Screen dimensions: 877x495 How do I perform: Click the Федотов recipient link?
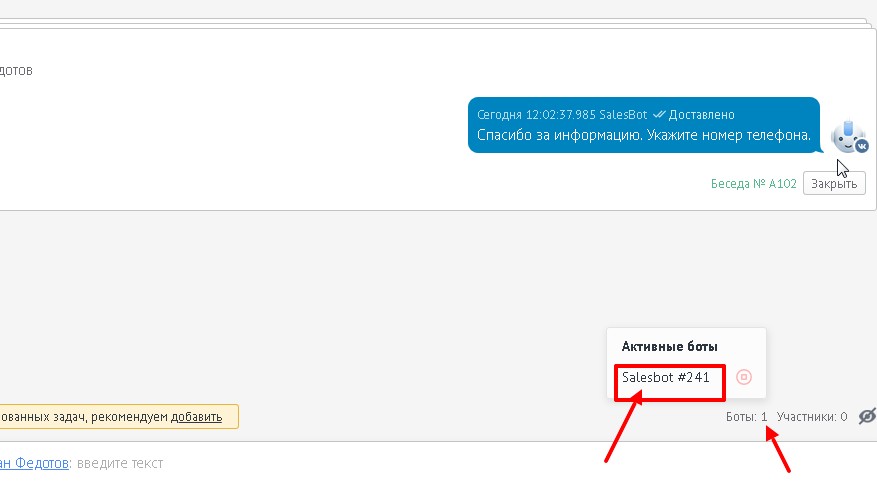[34, 463]
